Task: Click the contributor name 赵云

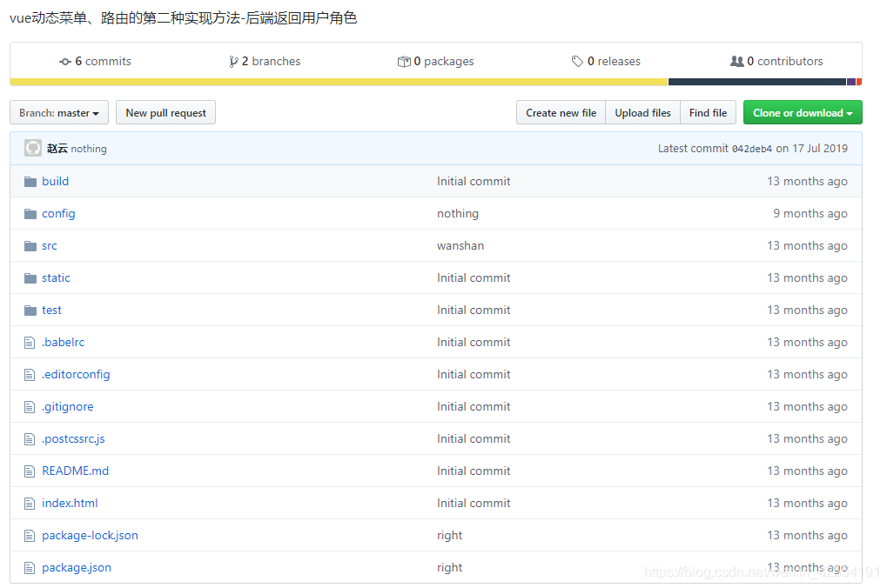Action: pos(57,148)
